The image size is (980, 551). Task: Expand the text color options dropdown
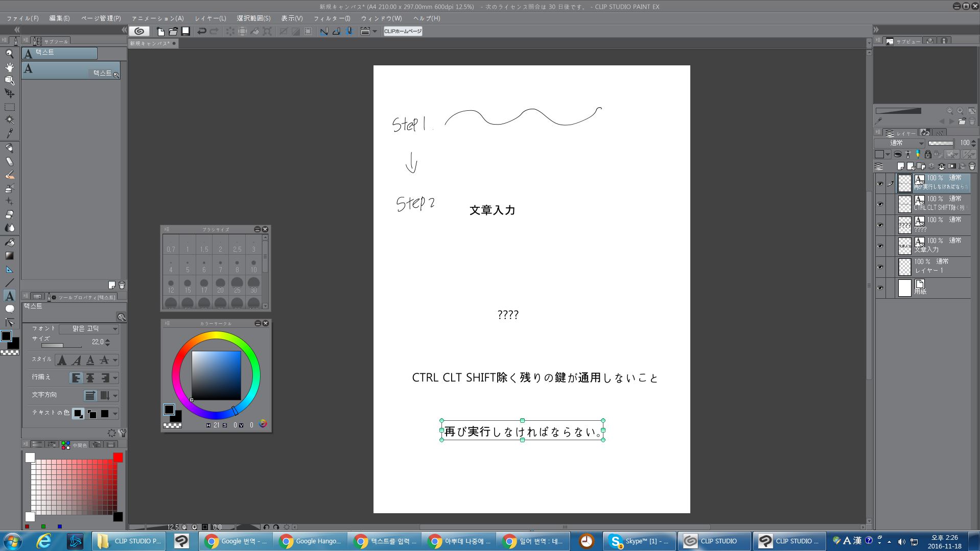click(x=115, y=414)
